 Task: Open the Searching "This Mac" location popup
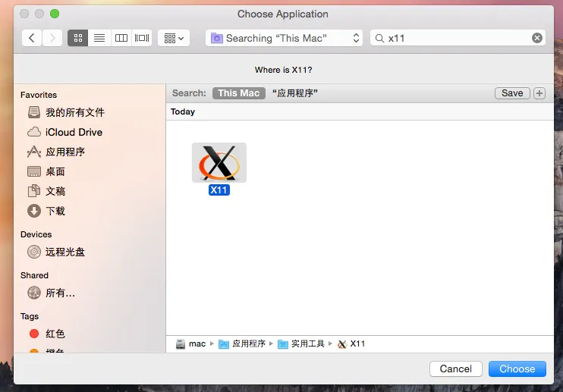click(x=284, y=38)
